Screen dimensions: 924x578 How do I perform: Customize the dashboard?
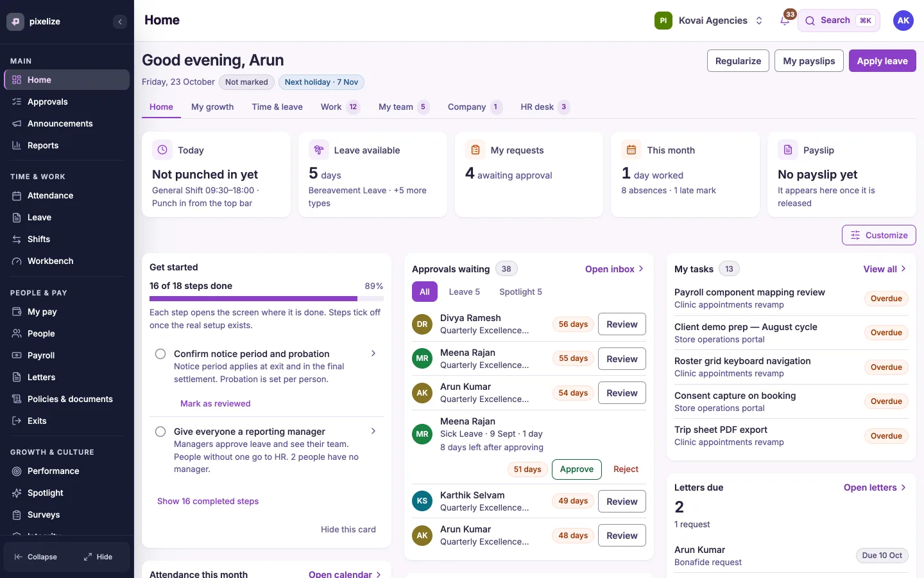[x=879, y=235]
